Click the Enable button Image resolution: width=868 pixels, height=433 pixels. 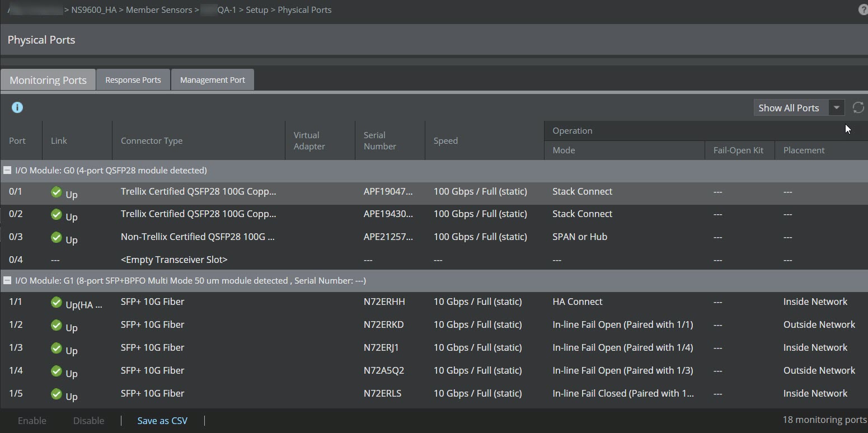pyautogui.click(x=32, y=421)
